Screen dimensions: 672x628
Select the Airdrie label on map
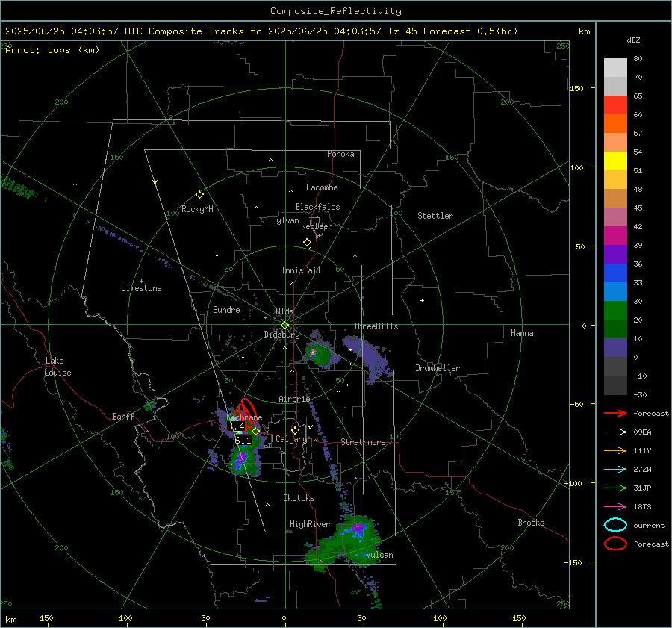point(294,399)
